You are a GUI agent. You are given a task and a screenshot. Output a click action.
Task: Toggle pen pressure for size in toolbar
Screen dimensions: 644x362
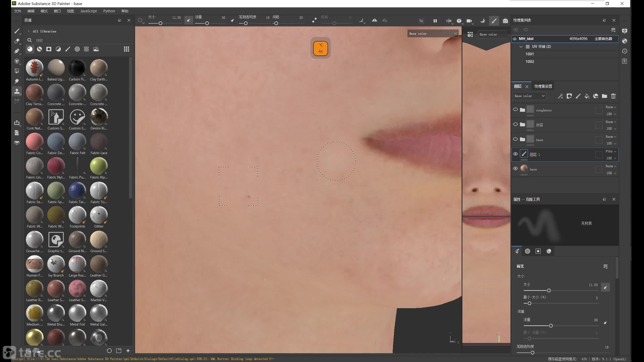pyautogui.click(x=188, y=20)
